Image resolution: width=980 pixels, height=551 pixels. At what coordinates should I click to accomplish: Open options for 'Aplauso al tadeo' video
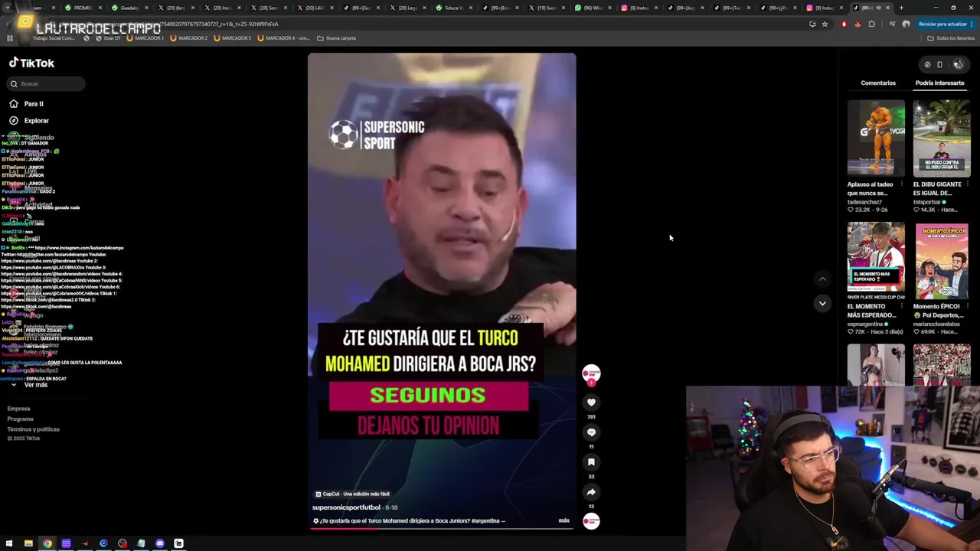pyautogui.click(x=901, y=184)
